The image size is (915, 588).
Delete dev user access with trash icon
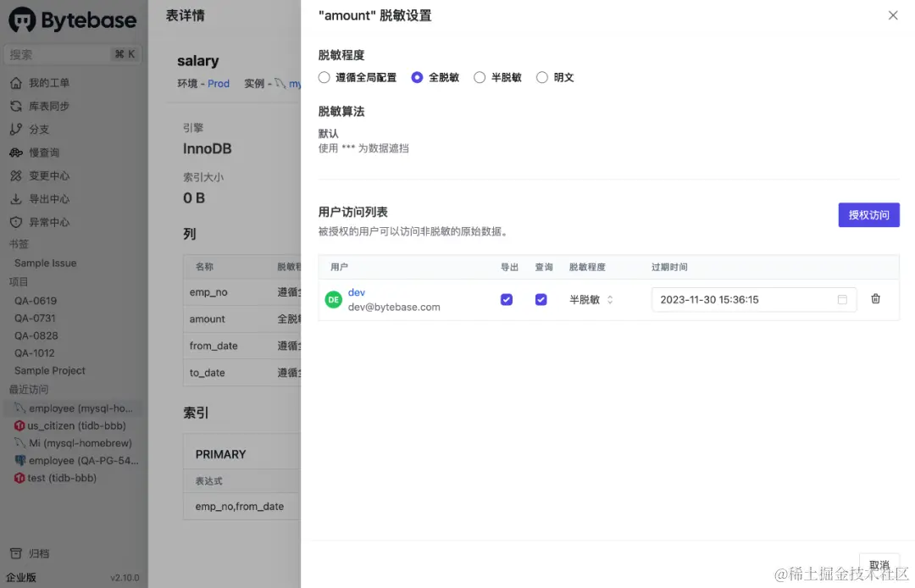point(875,298)
